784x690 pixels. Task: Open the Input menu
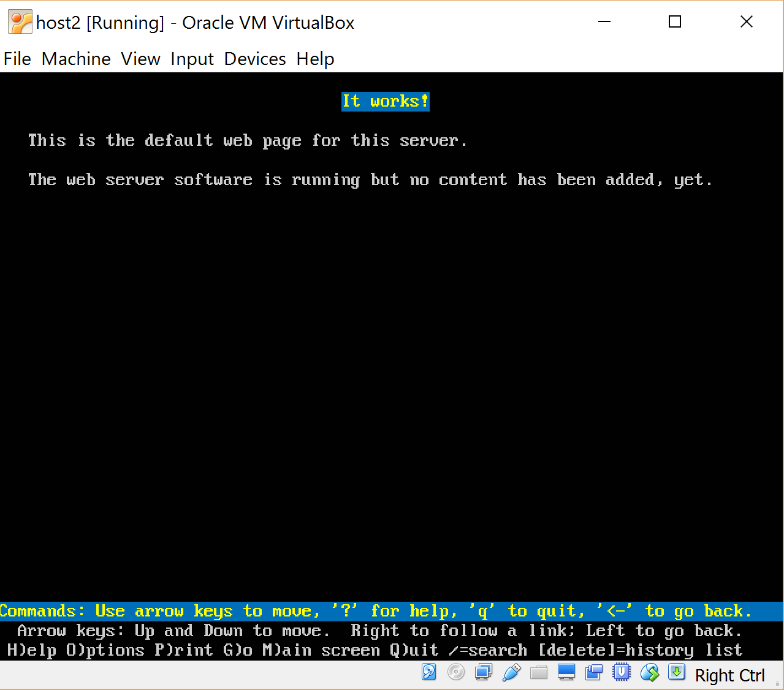click(x=192, y=59)
